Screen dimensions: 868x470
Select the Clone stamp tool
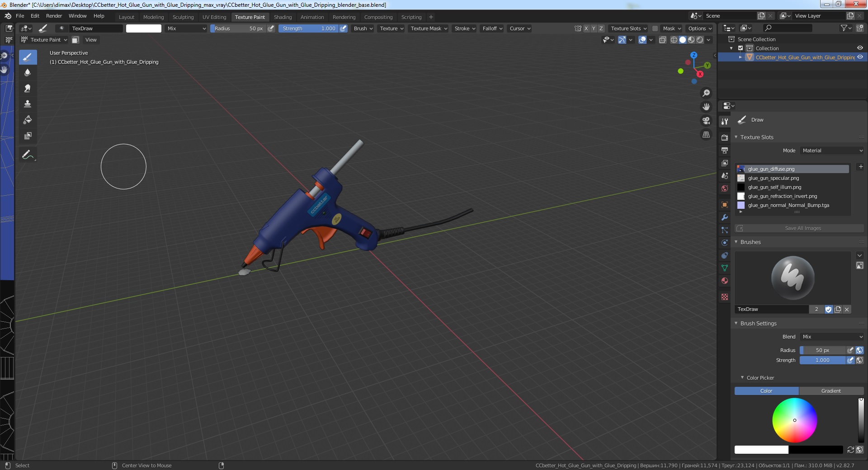coord(28,104)
